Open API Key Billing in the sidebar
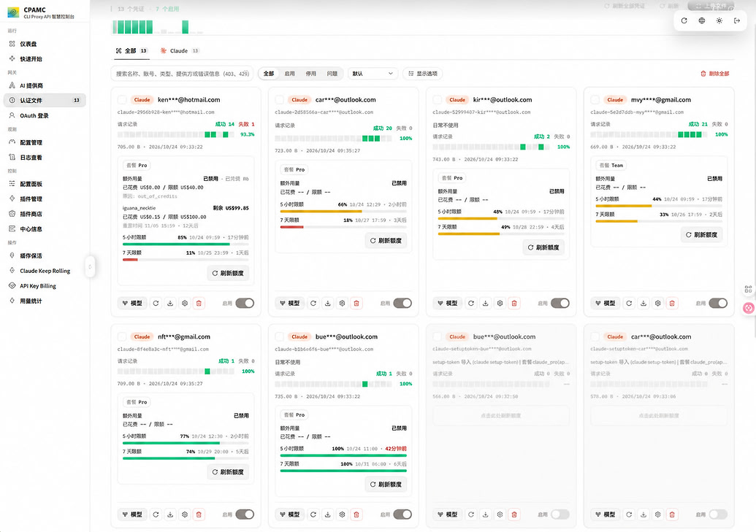The image size is (756, 532). coord(45,286)
